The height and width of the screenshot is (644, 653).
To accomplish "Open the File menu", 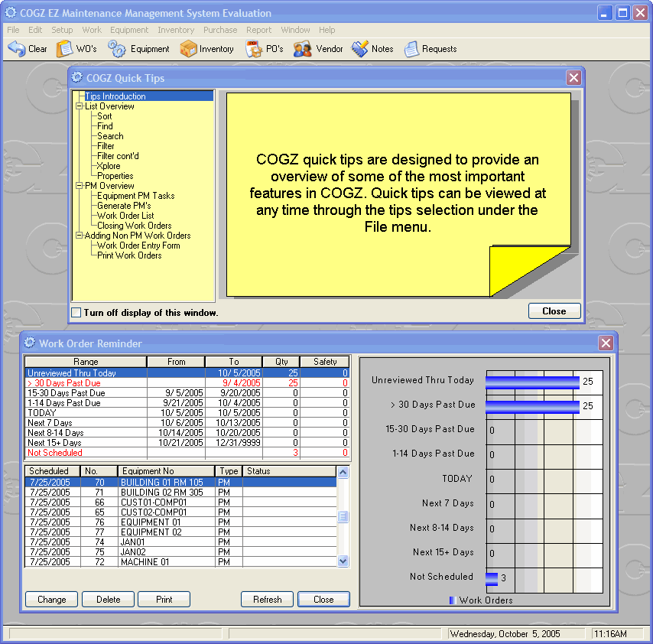I will pos(13,30).
